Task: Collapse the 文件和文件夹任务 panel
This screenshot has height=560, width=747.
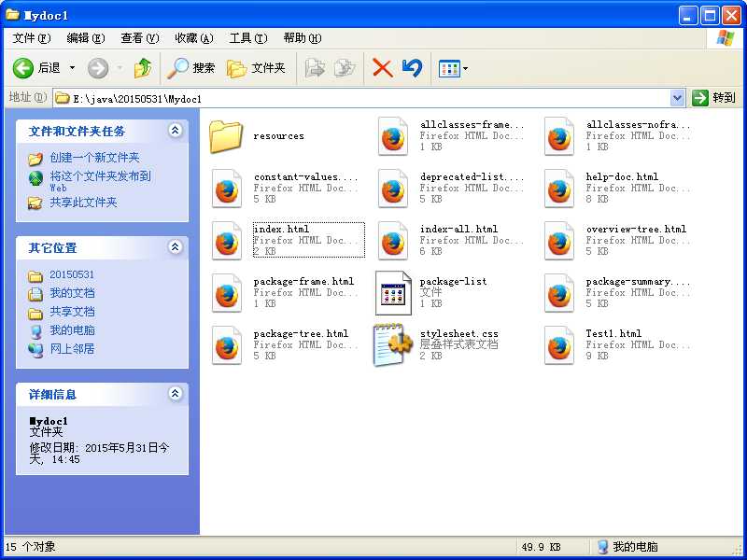Action: coord(176,130)
